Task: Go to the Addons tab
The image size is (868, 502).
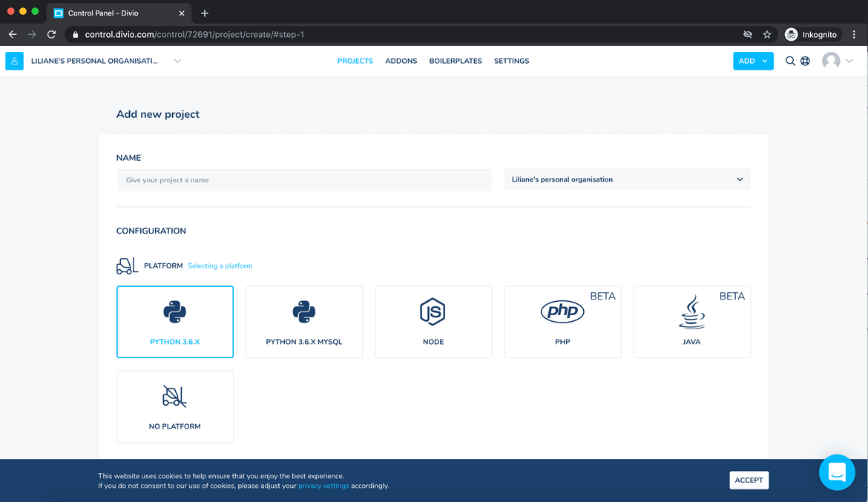Action: click(x=401, y=61)
